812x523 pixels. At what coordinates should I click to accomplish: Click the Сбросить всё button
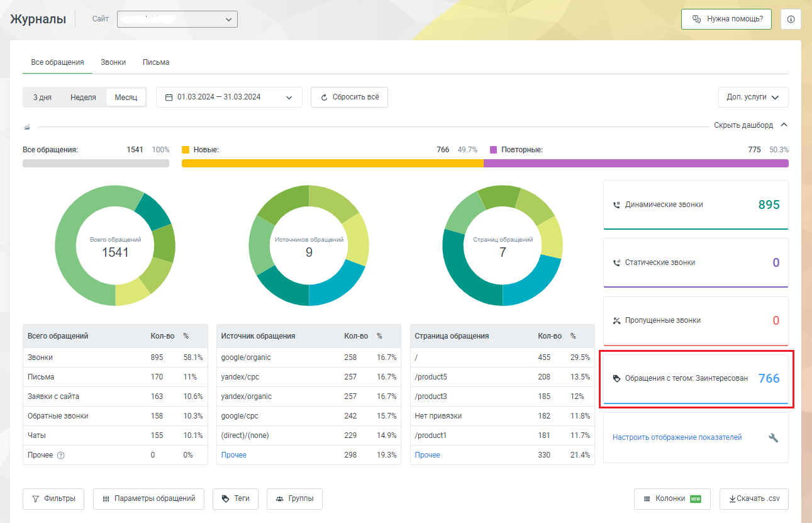349,98
